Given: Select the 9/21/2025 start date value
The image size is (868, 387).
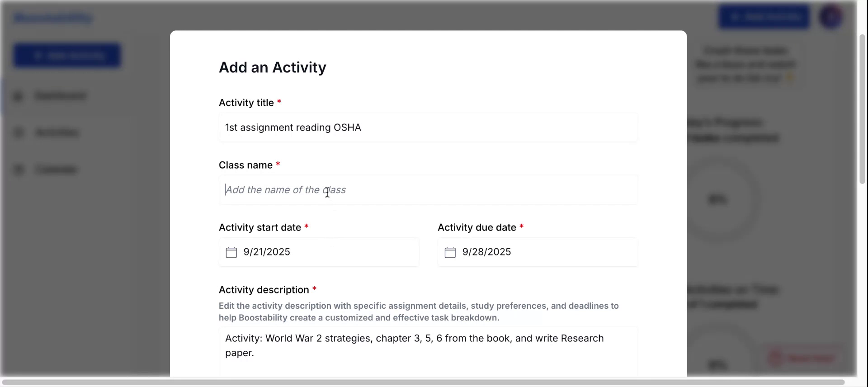Looking at the screenshot, I should pyautogui.click(x=267, y=252).
